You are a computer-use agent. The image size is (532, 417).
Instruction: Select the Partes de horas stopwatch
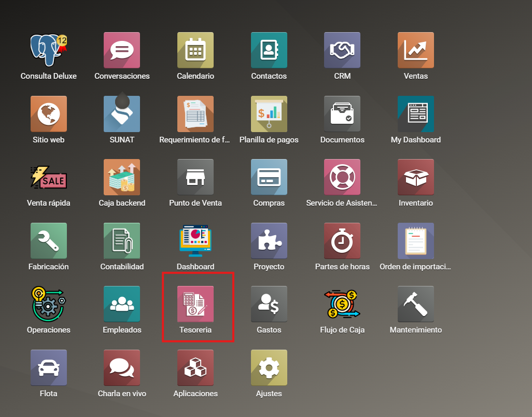pos(342,241)
